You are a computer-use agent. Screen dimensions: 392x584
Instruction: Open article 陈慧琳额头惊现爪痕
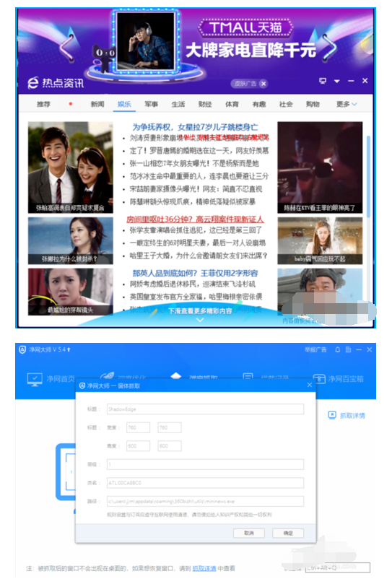click(192, 202)
